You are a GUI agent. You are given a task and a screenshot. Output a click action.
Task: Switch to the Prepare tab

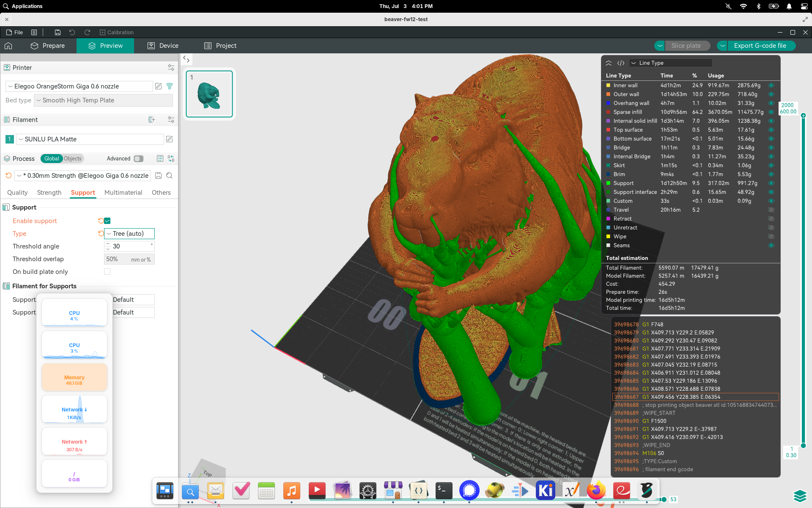click(48, 46)
